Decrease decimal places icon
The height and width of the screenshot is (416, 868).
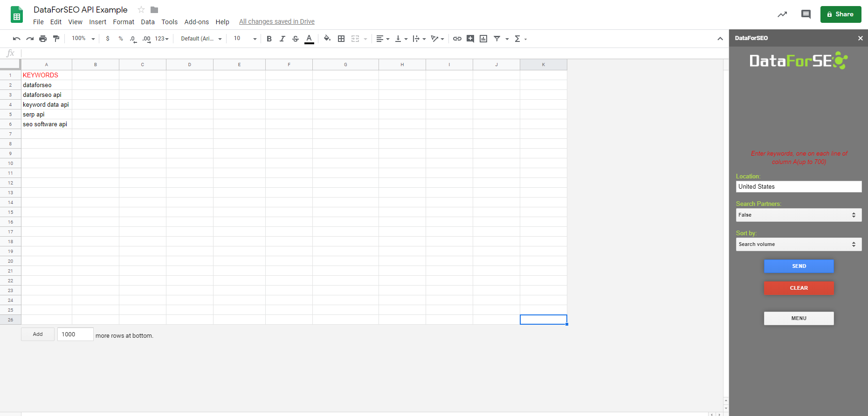[133, 39]
